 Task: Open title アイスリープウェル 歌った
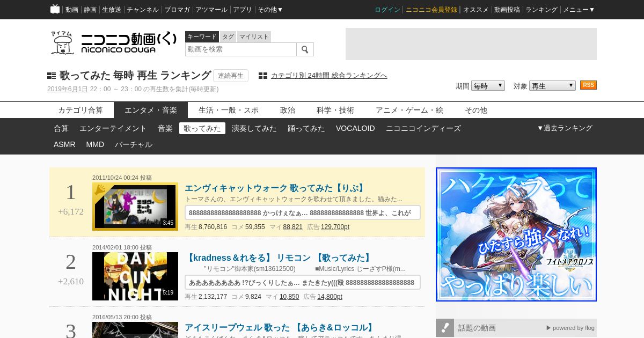280,328
